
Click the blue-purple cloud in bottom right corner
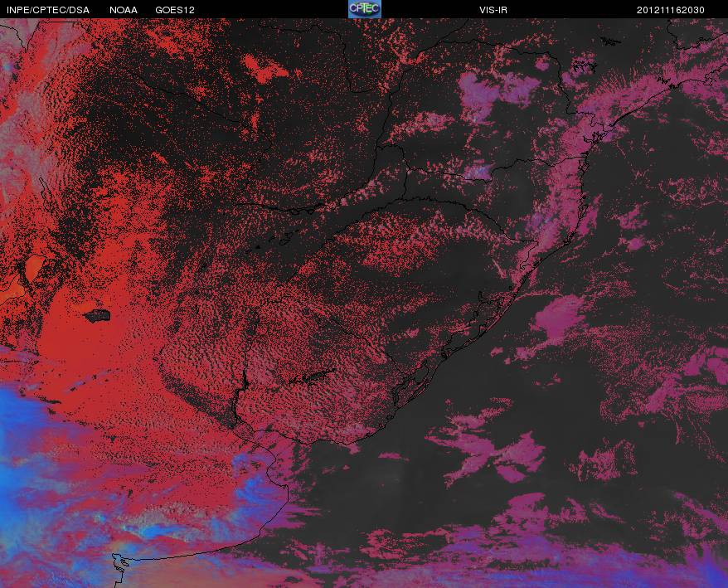[711, 569]
